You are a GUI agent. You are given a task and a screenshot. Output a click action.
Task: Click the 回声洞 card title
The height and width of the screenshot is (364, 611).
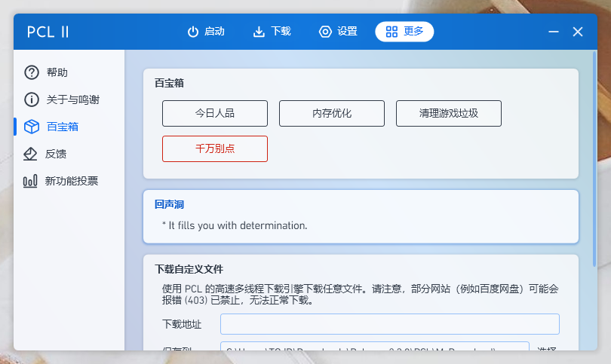point(169,204)
